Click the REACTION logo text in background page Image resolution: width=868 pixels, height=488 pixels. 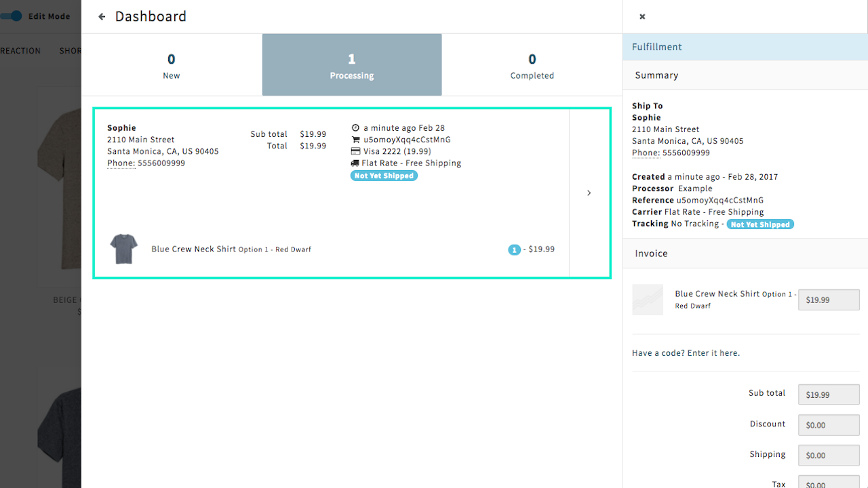coord(20,51)
